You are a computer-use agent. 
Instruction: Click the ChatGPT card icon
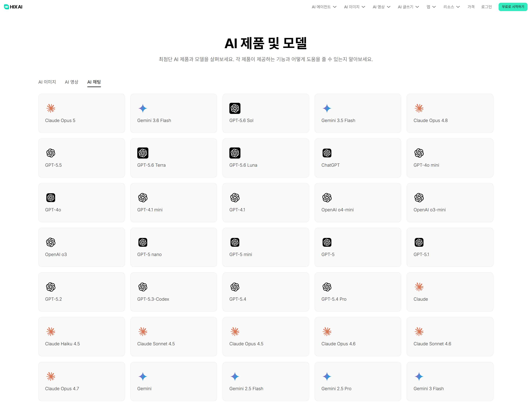[x=327, y=153]
